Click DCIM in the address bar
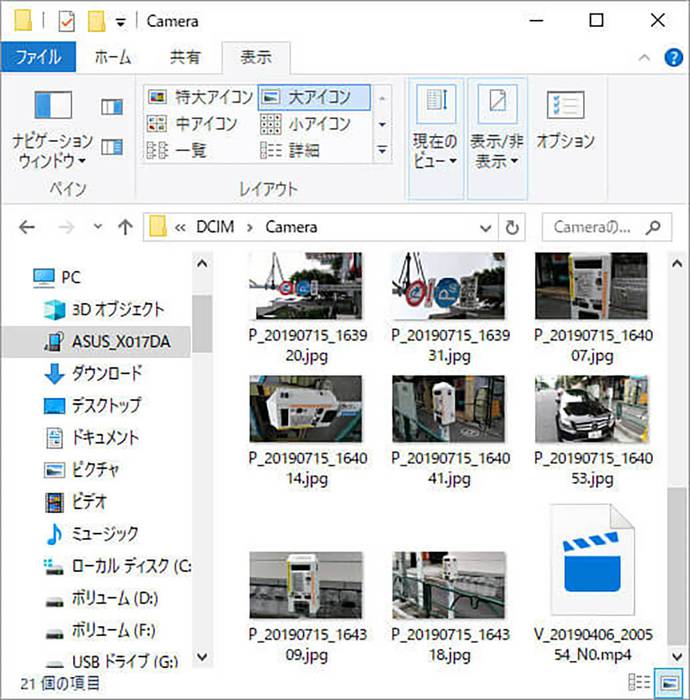Image resolution: width=690 pixels, height=700 pixels. click(215, 227)
